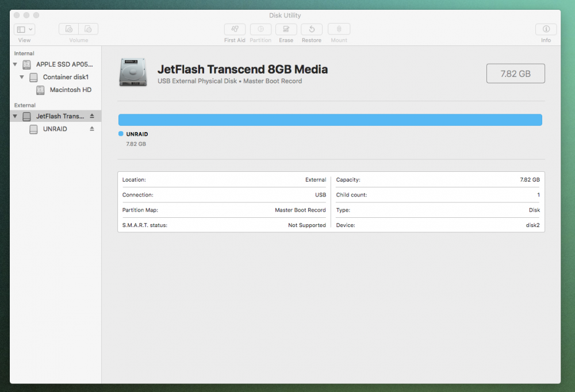Click the Disk Utility window title
575x392 pixels.
(285, 16)
